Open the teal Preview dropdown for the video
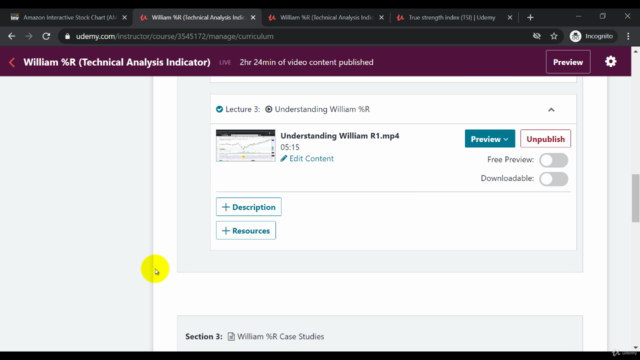This screenshot has height=360, width=640. point(490,139)
